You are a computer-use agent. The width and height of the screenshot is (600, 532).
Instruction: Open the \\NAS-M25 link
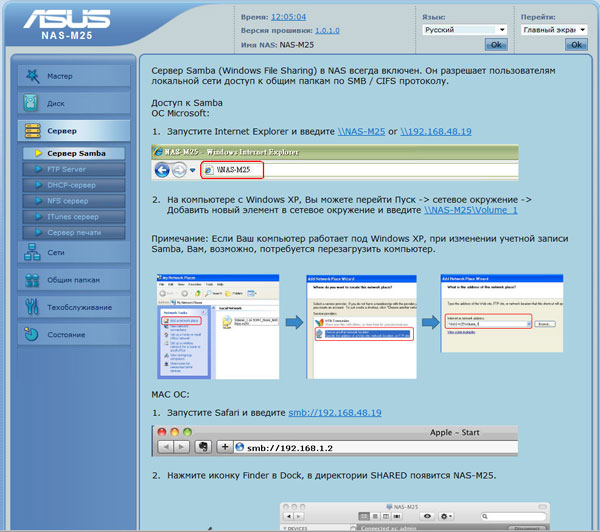pos(361,131)
